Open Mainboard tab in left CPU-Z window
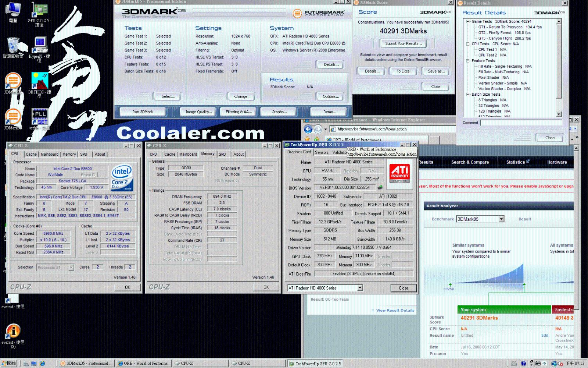This screenshot has height=368, width=588. [x=50, y=155]
